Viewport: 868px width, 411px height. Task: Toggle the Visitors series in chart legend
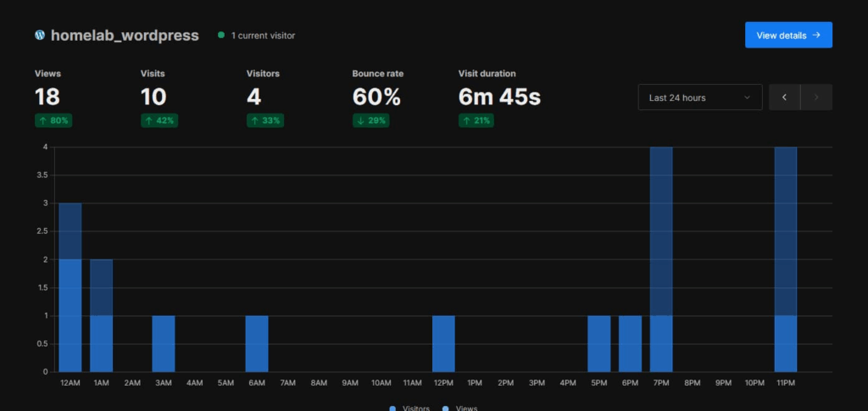tap(410, 408)
